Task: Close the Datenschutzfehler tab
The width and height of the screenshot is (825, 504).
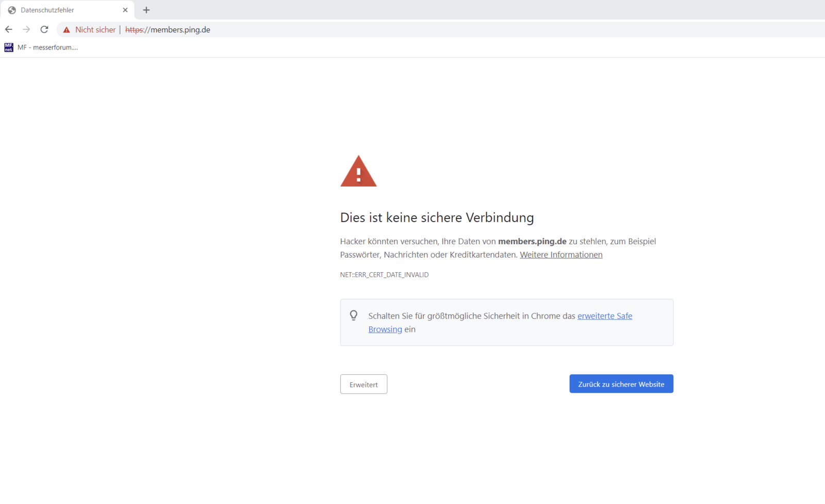Action: tap(125, 10)
